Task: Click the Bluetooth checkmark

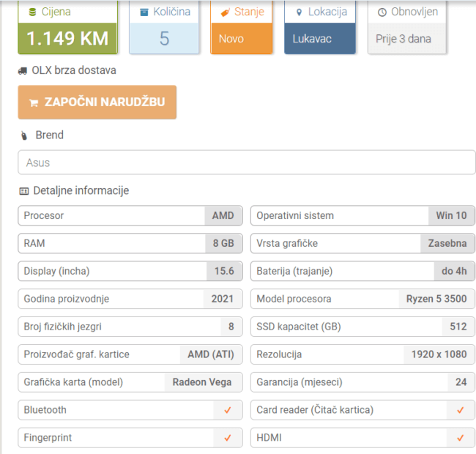Action: point(228,410)
